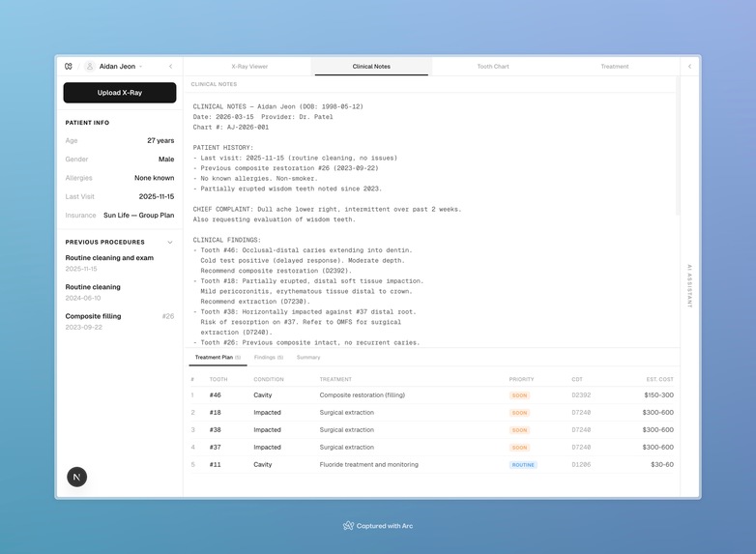Select the Routine cleaning and exam procedure

[120, 263]
